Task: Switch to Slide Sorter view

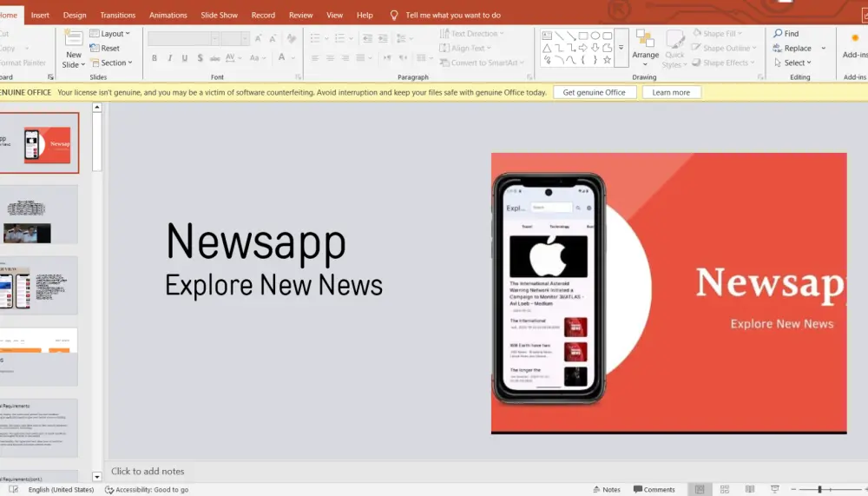Action: [725, 489]
